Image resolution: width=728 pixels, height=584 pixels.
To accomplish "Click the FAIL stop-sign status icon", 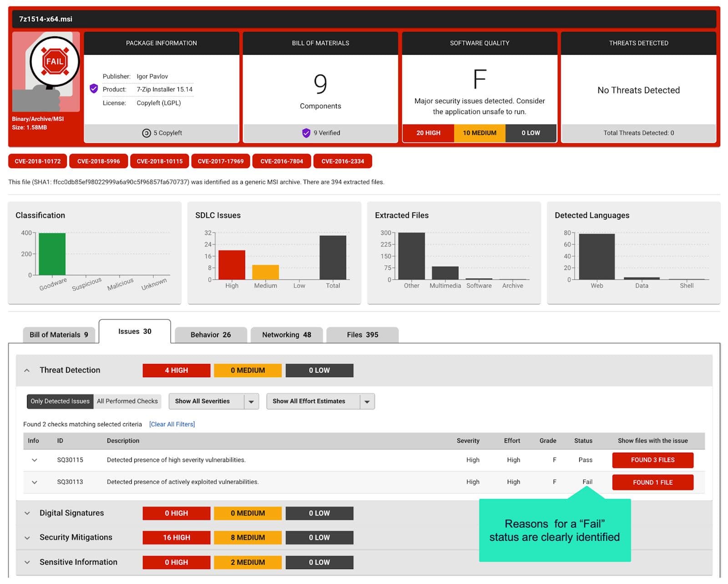I will [x=55, y=61].
